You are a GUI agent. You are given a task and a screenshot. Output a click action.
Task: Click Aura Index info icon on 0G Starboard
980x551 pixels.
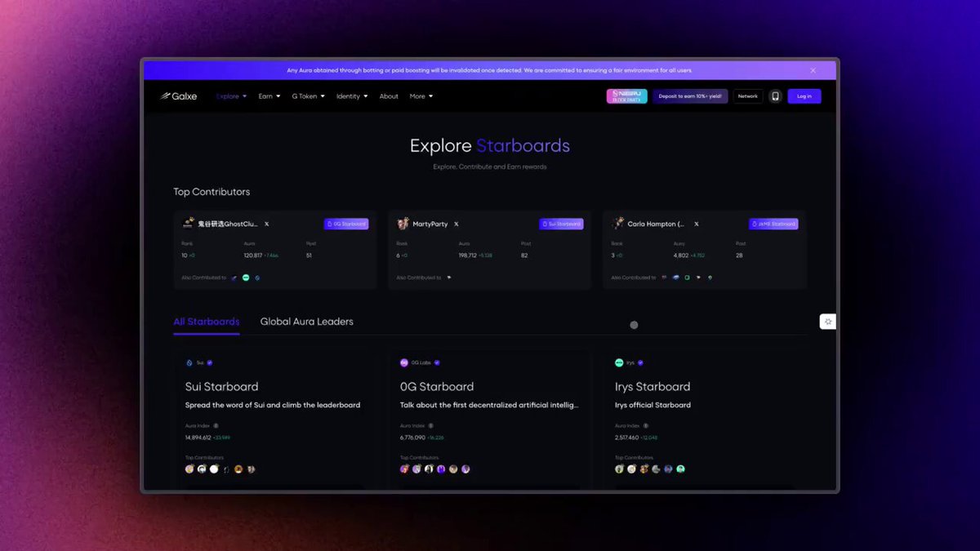(x=430, y=425)
